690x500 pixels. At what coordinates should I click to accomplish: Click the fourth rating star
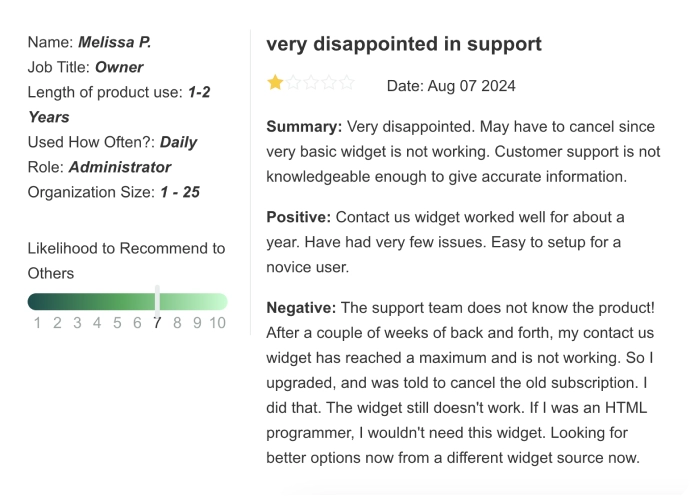[329, 83]
